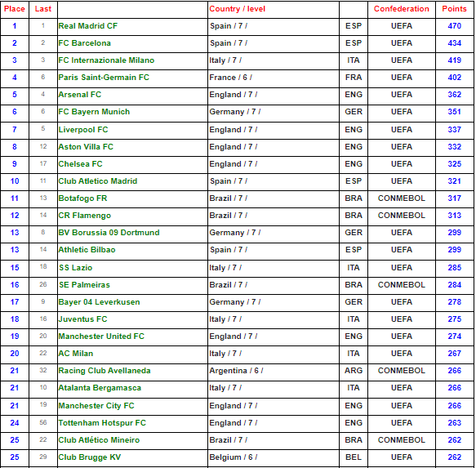
Task: Click the Points column header
Action: click(x=454, y=9)
